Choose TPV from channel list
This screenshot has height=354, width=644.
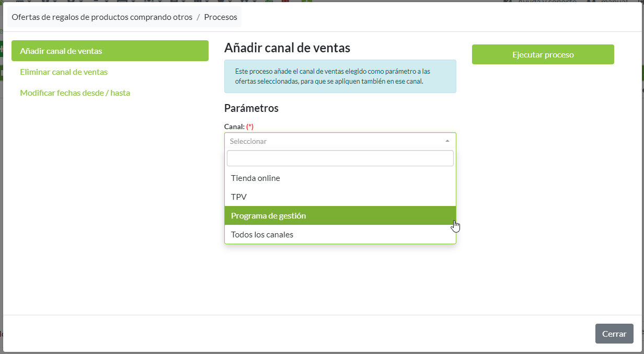pyautogui.click(x=239, y=197)
